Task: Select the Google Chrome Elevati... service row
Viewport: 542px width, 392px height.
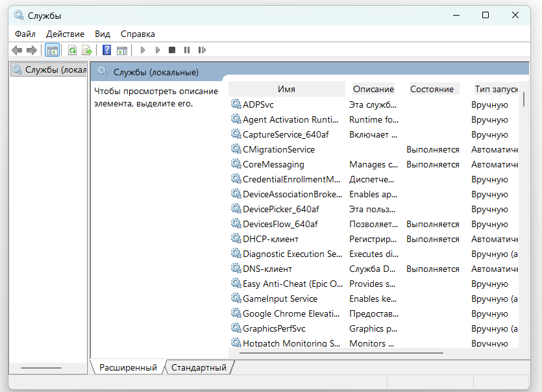Action: pos(375,313)
